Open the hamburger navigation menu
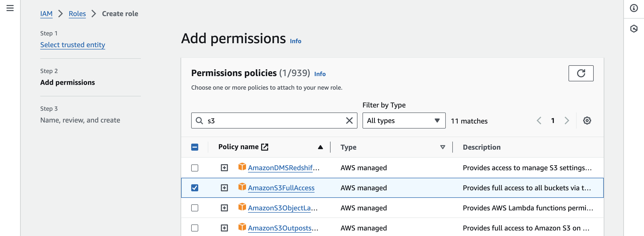The height and width of the screenshot is (236, 644). click(x=10, y=8)
